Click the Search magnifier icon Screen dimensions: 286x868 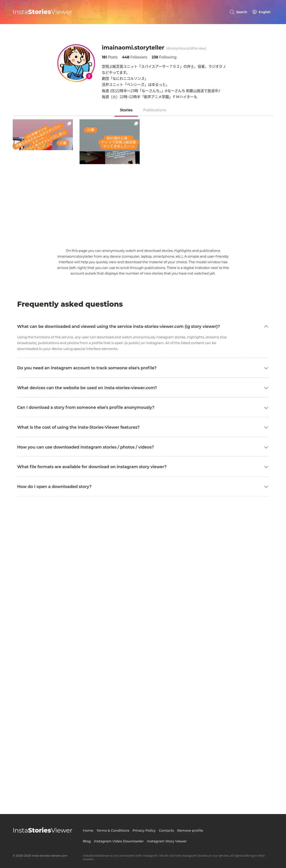pyautogui.click(x=232, y=12)
